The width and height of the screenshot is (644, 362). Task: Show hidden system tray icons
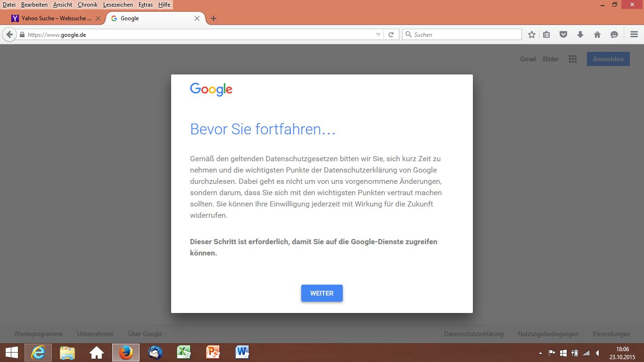540,353
